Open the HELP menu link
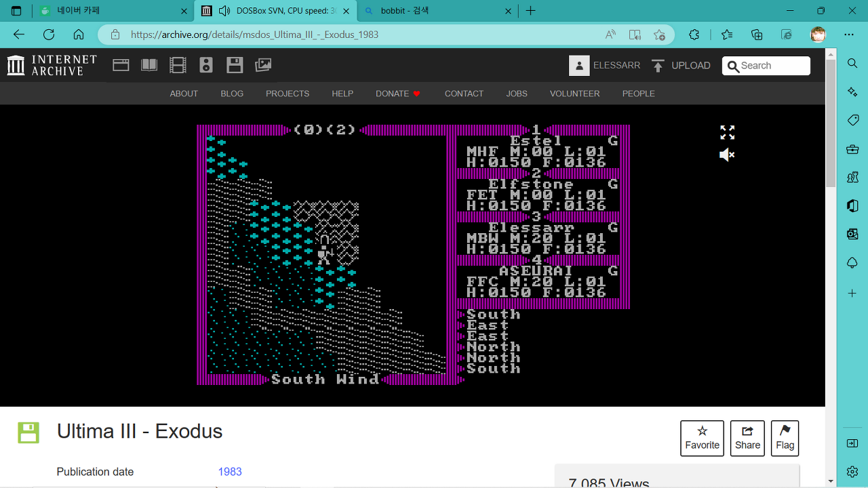 click(x=342, y=94)
